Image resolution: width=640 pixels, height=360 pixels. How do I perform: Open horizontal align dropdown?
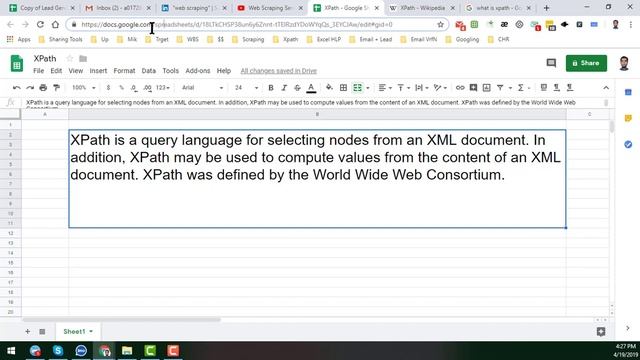[385, 88]
